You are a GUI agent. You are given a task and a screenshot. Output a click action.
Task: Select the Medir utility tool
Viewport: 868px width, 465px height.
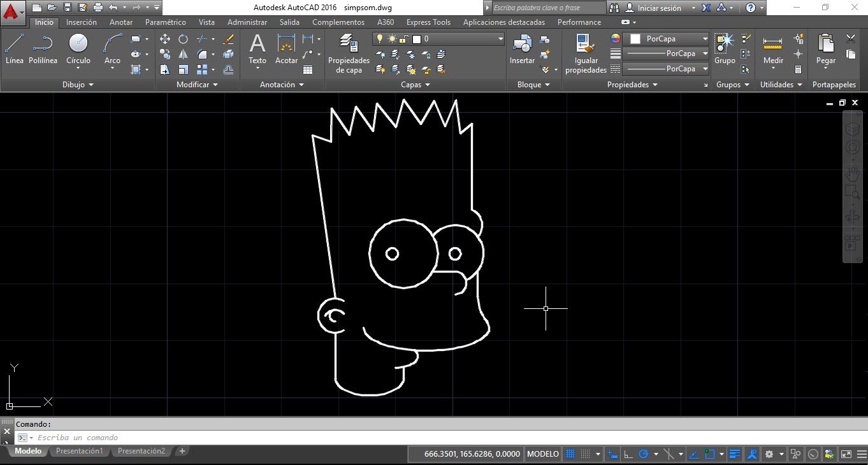[x=772, y=49]
